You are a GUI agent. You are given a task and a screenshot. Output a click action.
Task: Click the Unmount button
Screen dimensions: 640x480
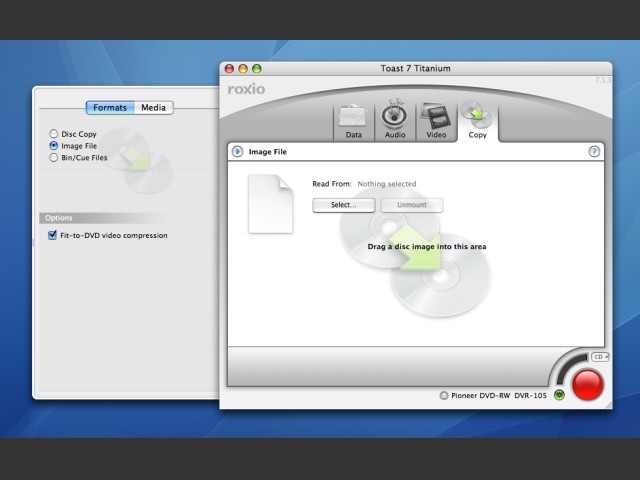pos(412,205)
